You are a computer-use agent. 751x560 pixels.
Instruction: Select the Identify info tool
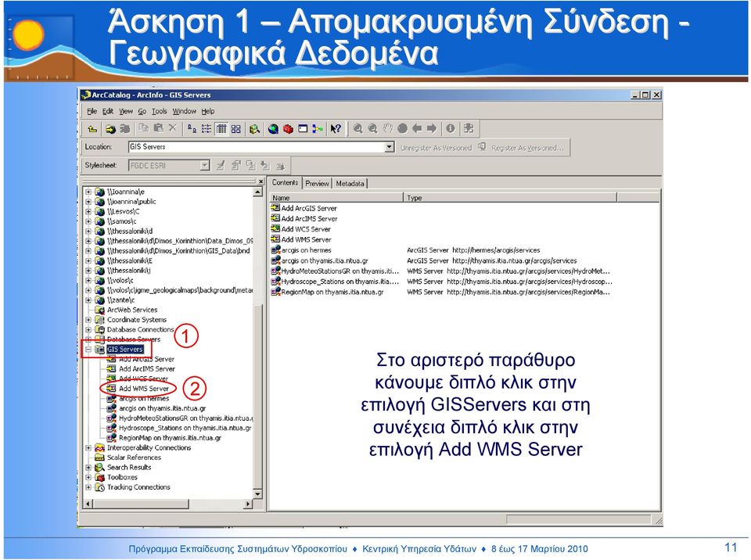click(451, 128)
